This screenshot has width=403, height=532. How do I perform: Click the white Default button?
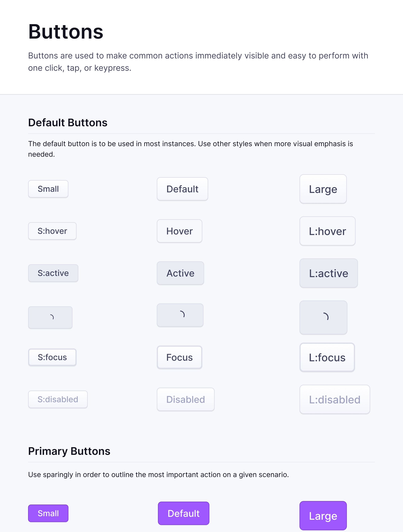pos(182,189)
